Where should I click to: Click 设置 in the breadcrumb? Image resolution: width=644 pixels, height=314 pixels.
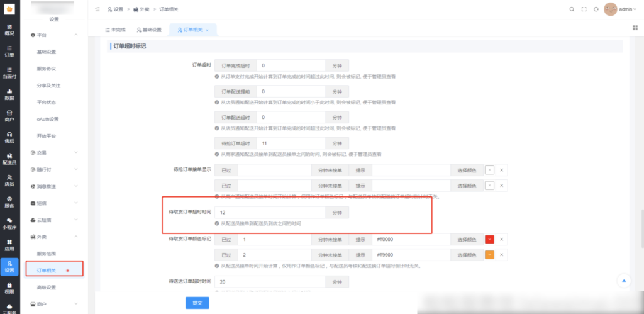point(116,9)
